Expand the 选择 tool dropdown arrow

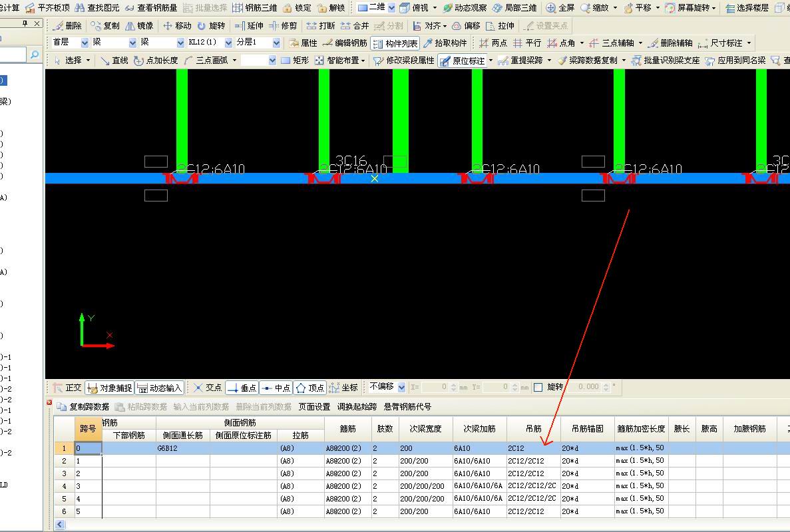(x=88, y=61)
